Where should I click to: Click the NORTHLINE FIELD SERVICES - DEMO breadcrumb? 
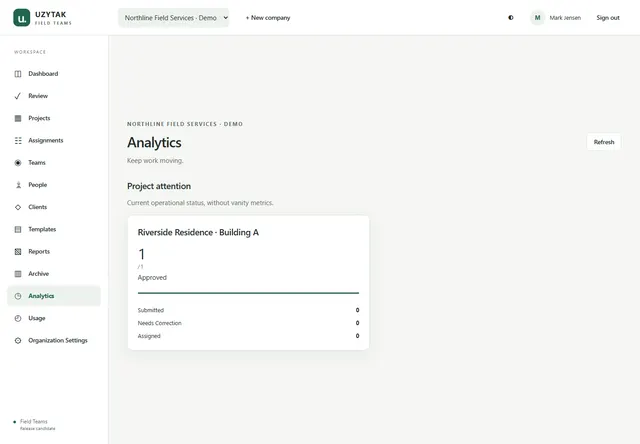[185, 124]
